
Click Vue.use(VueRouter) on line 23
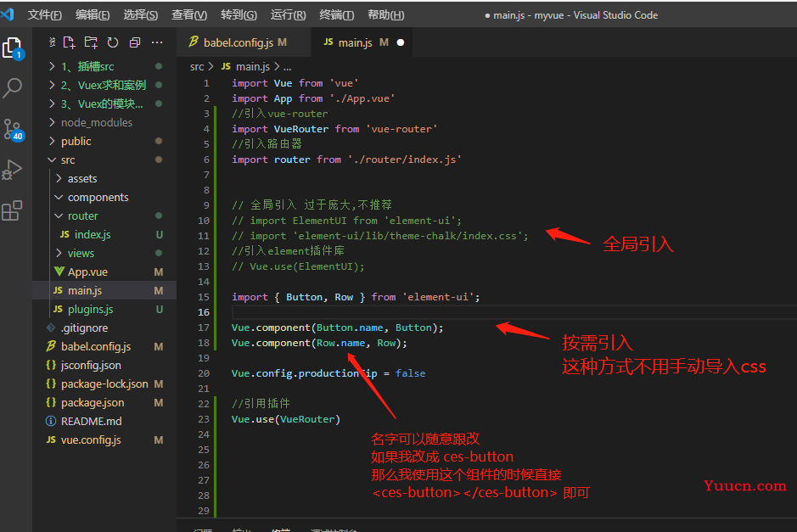[286, 419]
